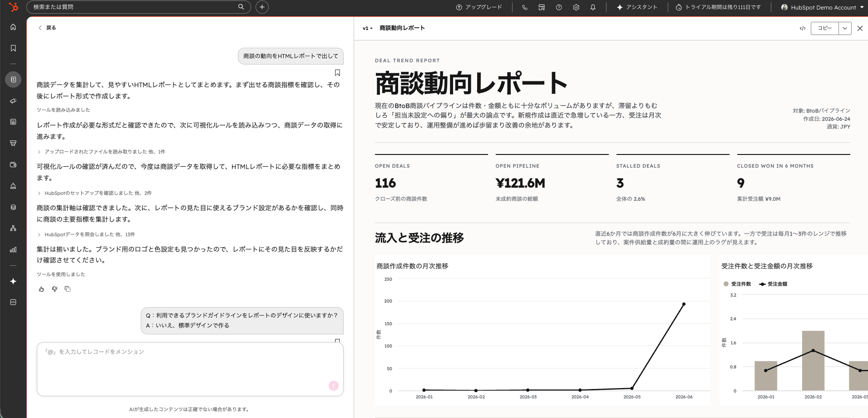The height and width of the screenshot is (418, 868).
Task: Open the copy options dropdown arrow
Action: click(x=845, y=28)
